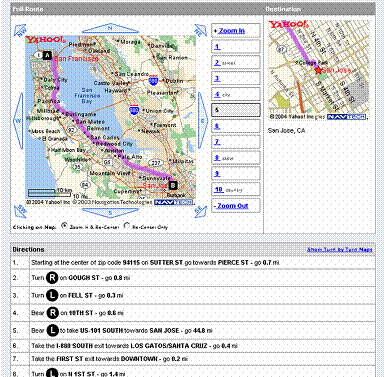Choose zoom level 2 street

point(225,63)
